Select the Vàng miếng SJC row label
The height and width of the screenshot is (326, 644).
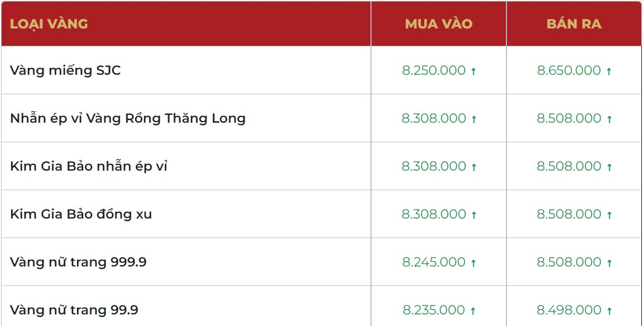point(65,70)
